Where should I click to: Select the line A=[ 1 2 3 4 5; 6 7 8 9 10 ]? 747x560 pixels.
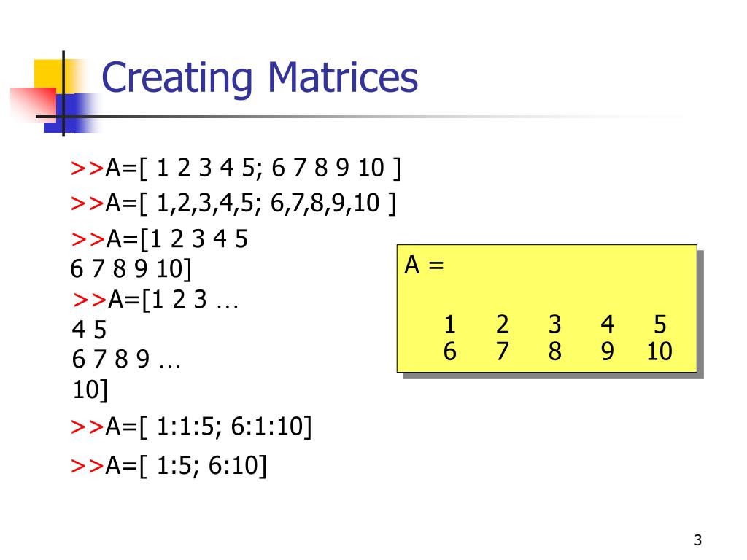(x=253, y=168)
